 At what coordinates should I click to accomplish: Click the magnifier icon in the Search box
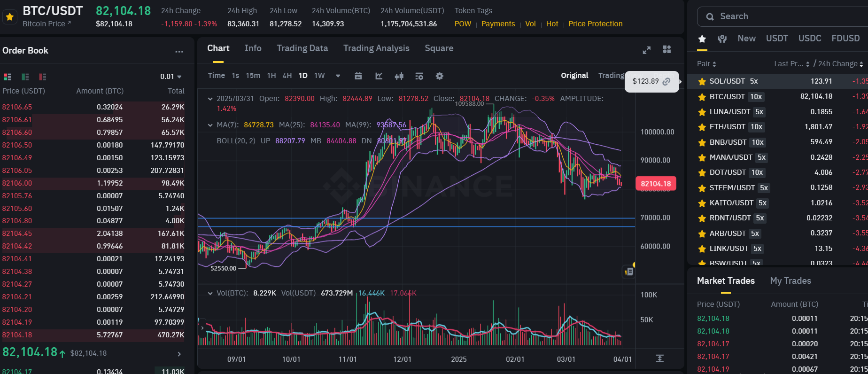tap(710, 17)
